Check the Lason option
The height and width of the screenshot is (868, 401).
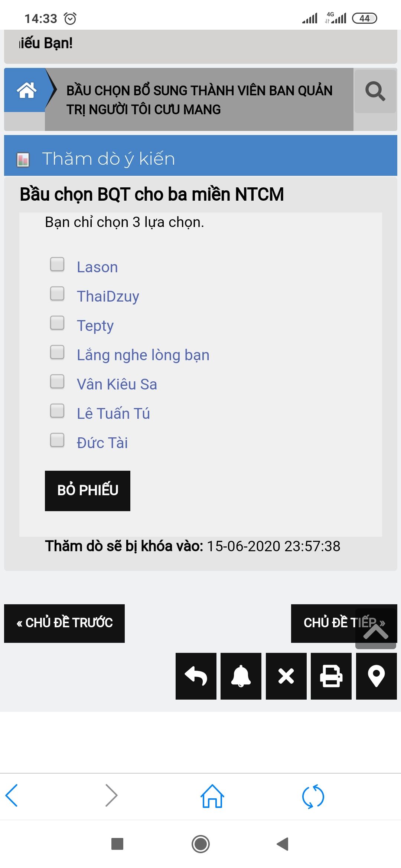[57, 264]
